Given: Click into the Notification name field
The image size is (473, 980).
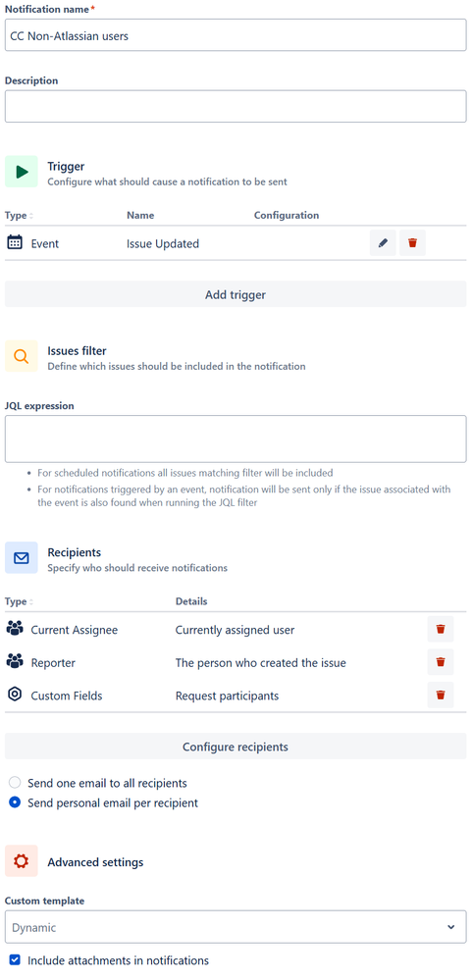Looking at the screenshot, I should coord(236,35).
